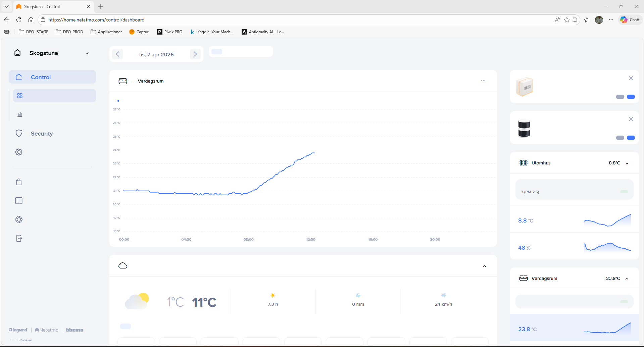644x347 pixels.
Task: Click the help lifebuoy icon
Action: click(19, 219)
